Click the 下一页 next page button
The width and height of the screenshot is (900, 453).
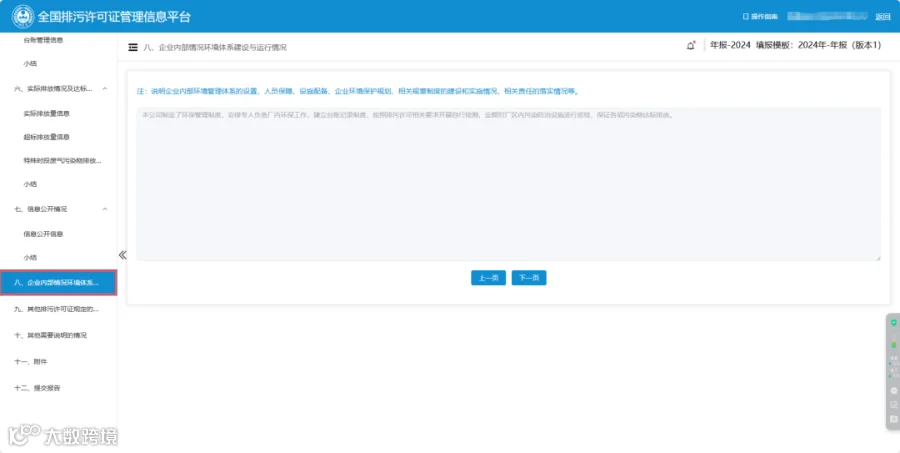click(x=529, y=278)
